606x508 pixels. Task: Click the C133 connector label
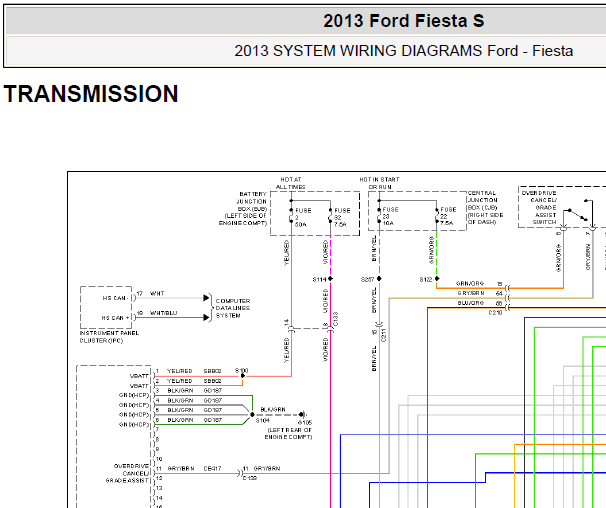(x=335, y=319)
